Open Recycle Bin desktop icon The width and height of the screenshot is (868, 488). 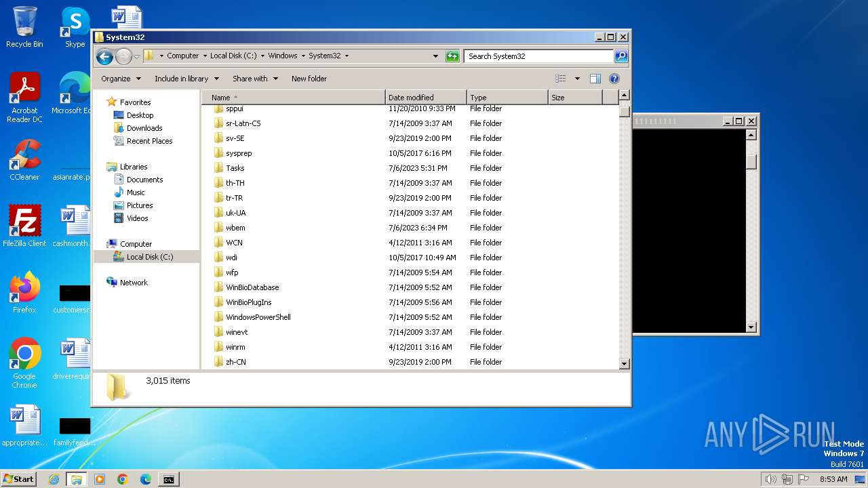tap(24, 27)
